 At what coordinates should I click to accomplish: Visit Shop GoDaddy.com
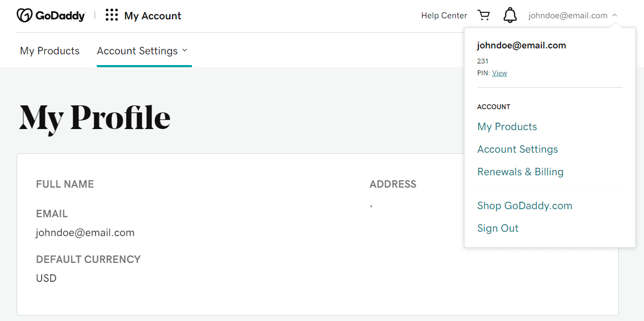click(x=524, y=205)
